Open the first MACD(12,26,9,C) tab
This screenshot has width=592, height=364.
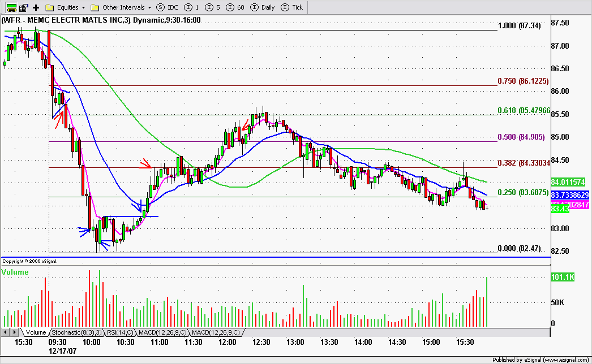[x=162, y=332]
